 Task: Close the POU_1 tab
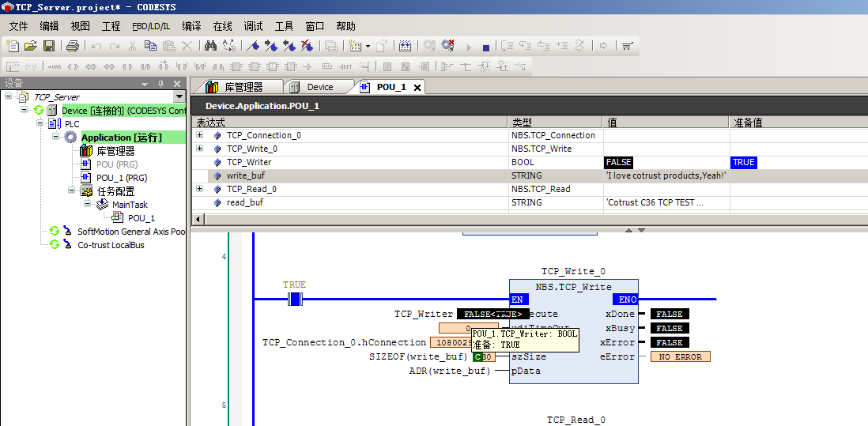click(417, 88)
